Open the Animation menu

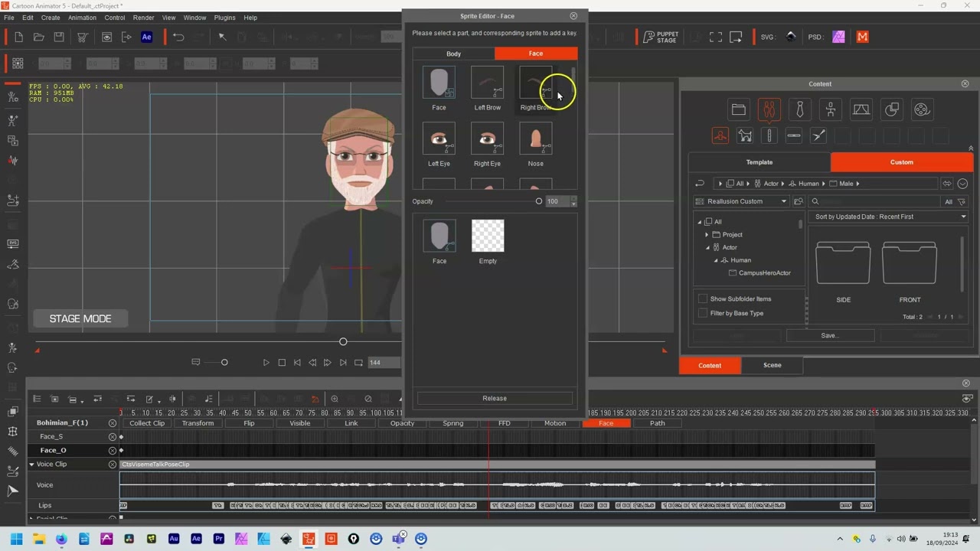[82, 18]
